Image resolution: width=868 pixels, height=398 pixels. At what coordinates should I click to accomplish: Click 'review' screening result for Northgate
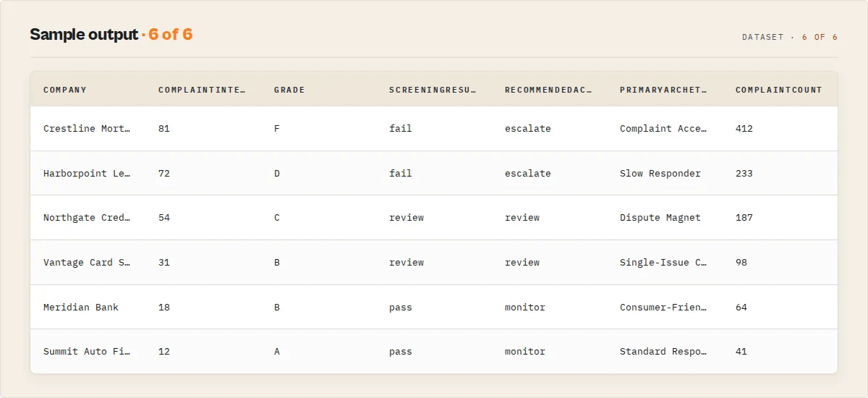[407, 218]
